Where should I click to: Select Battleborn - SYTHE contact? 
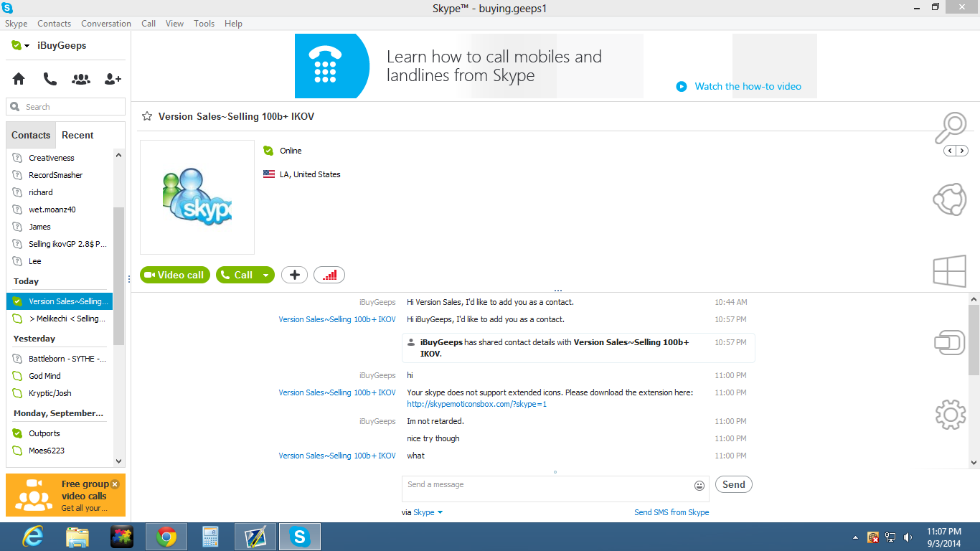click(x=60, y=359)
